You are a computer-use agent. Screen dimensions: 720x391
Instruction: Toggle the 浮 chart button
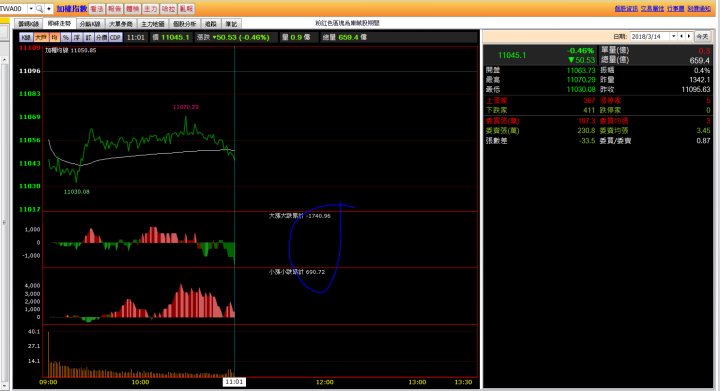click(x=77, y=38)
